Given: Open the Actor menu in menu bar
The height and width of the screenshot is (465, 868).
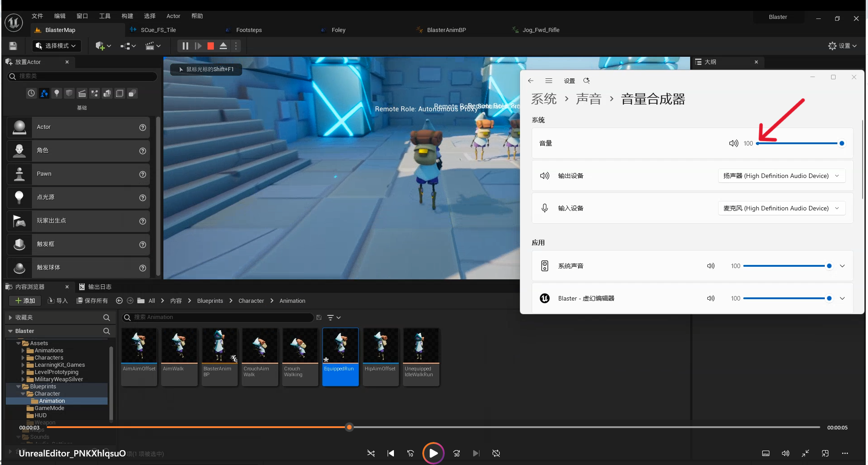Looking at the screenshot, I should click(173, 16).
